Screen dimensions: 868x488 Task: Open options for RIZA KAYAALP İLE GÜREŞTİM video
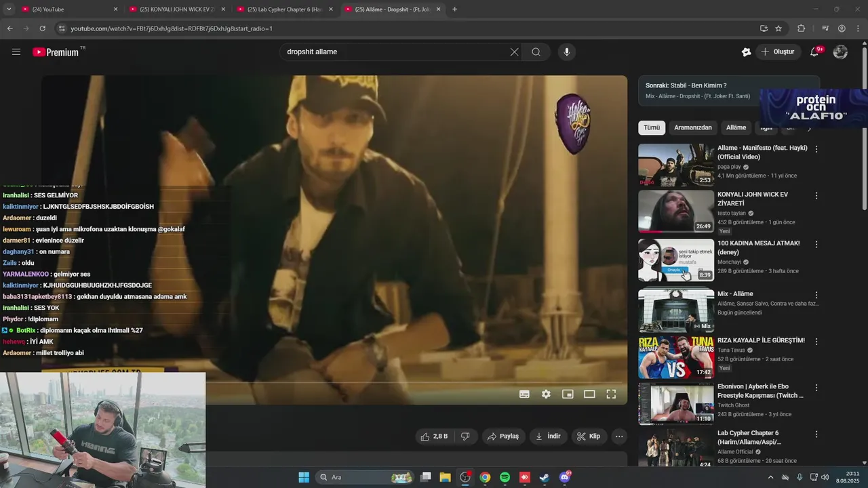tap(816, 342)
